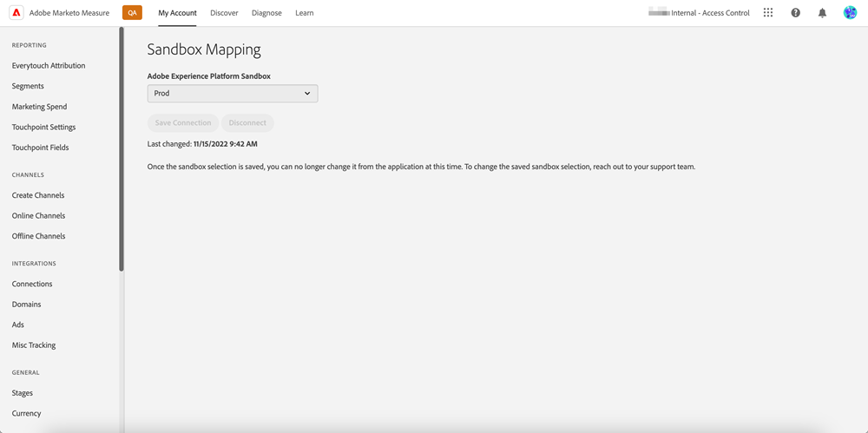This screenshot has width=868, height=433.
Task: Open Everytouch Attribution in the sidebar
Action: click(49, 65)
